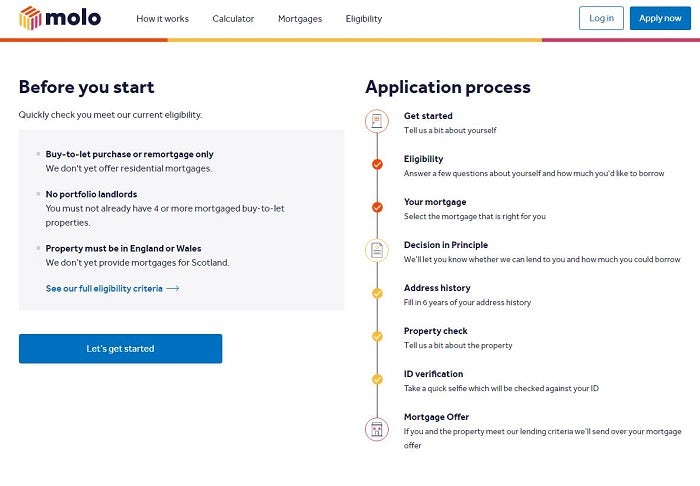Click arrow beside full eligibility criteria

point(172,289)
